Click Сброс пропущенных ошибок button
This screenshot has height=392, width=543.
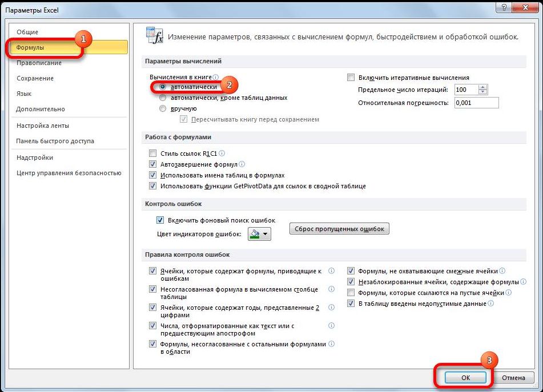[x=339, y=229]
